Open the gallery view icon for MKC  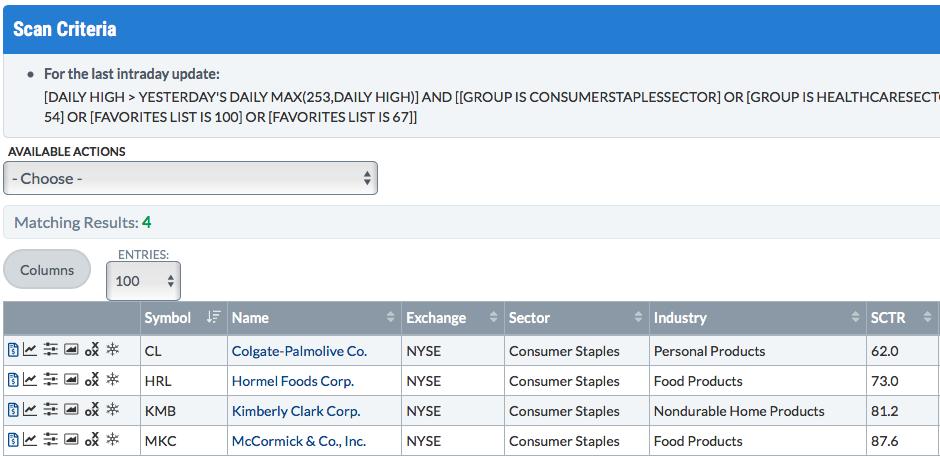click(71, 440)
